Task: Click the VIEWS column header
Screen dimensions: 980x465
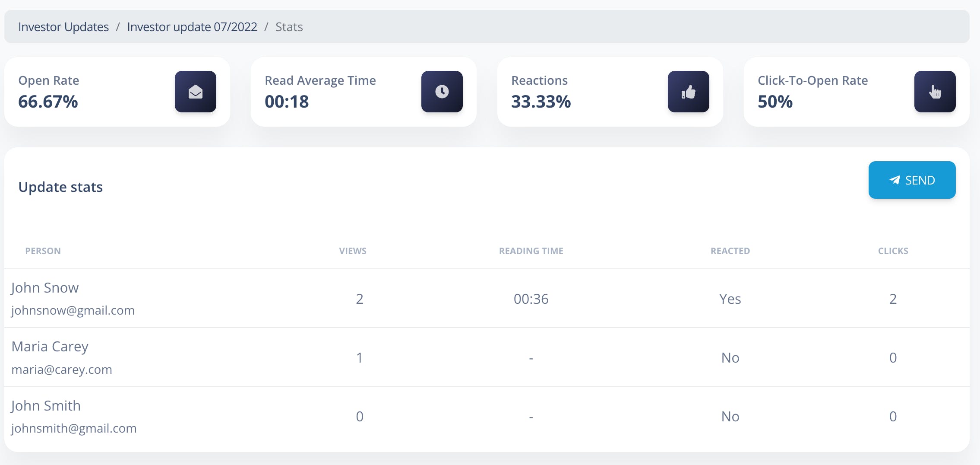Action: (353, 251)
